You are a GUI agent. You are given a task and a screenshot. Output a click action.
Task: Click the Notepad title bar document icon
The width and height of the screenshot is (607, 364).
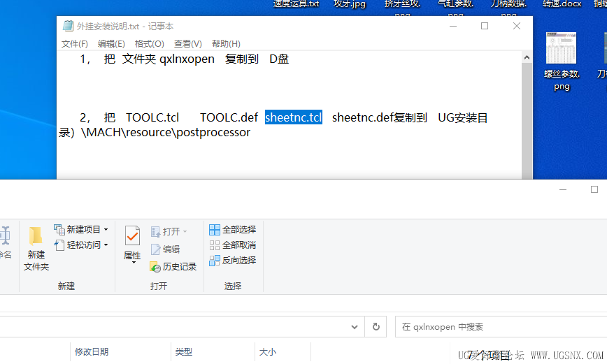point(68,26)
